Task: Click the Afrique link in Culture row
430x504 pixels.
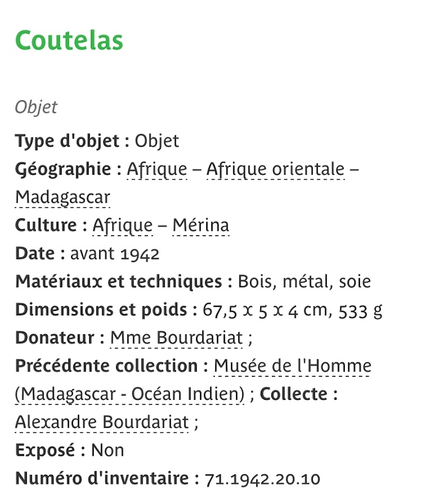Action: (123, 226)
